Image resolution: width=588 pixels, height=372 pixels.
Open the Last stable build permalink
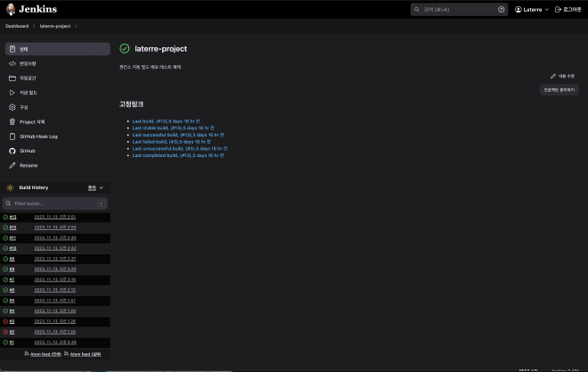click(x=173, y=128)
